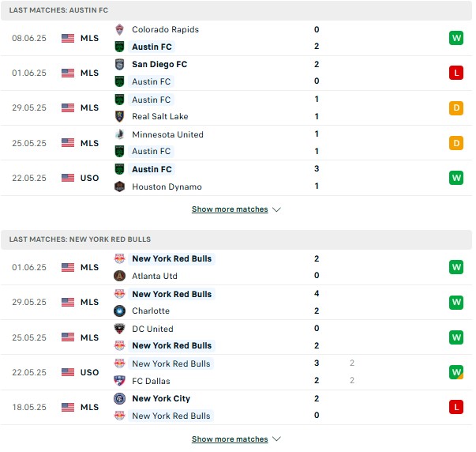Image resolution: width=476 pixels, height=452 pixels.
Task: Click the D result badge for Real Salt Lake match
Action: (x=456, y=108)
